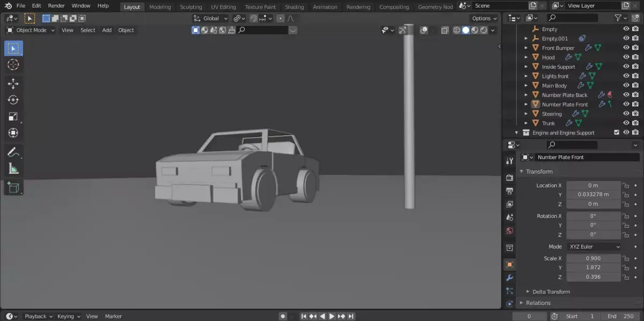Lock Scale Z value
Image resolution: width=644 pixels, height=321 pixels.
click(625, 277)
